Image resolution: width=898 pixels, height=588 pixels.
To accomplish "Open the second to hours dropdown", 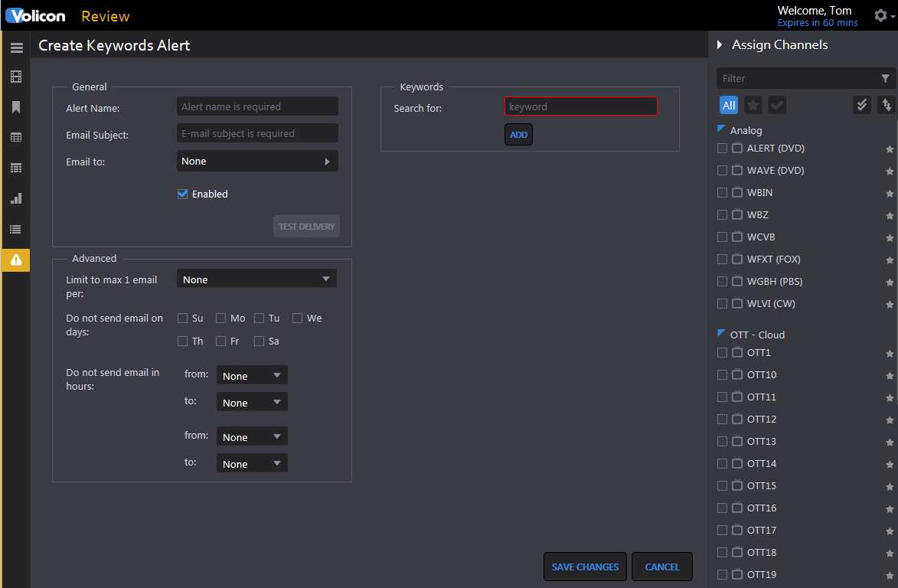I will click(252, 464).
